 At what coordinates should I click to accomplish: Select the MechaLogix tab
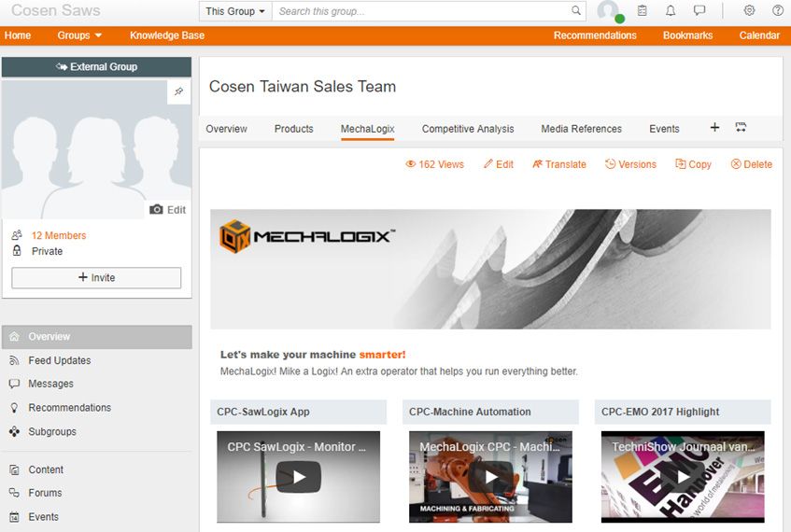(x=367, y=129)
